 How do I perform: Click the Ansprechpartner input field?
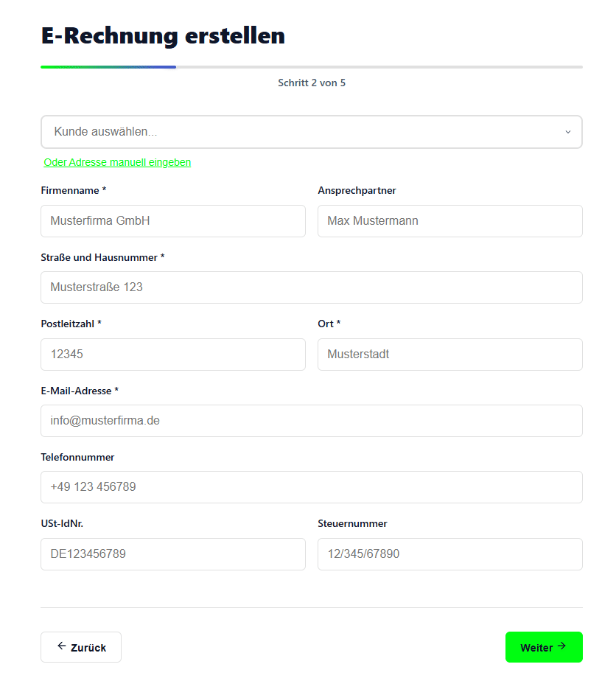(x=449, y=221)
